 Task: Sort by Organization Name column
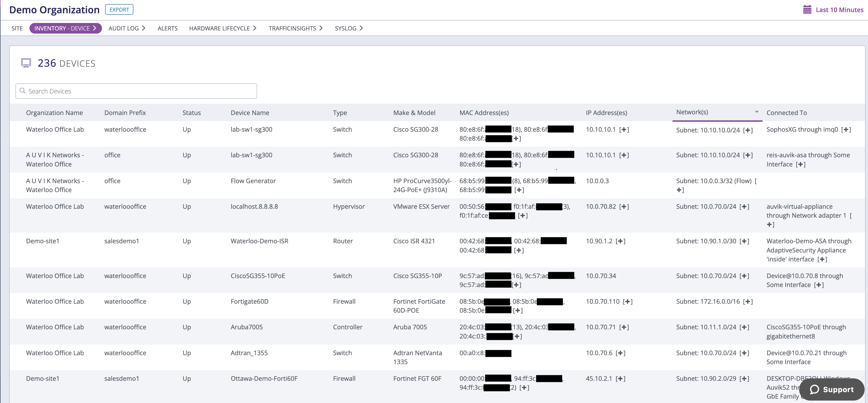pos(54,113)
